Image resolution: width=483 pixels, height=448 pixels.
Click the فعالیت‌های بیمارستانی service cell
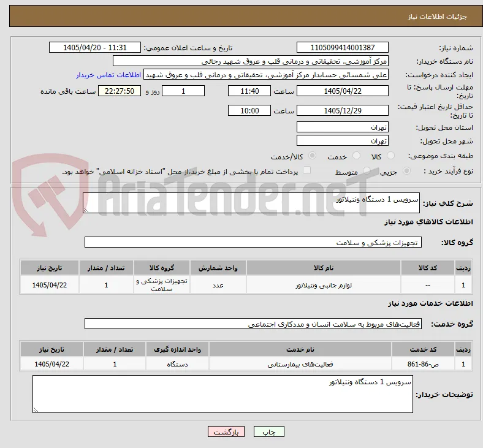click(x=300, y=364)
